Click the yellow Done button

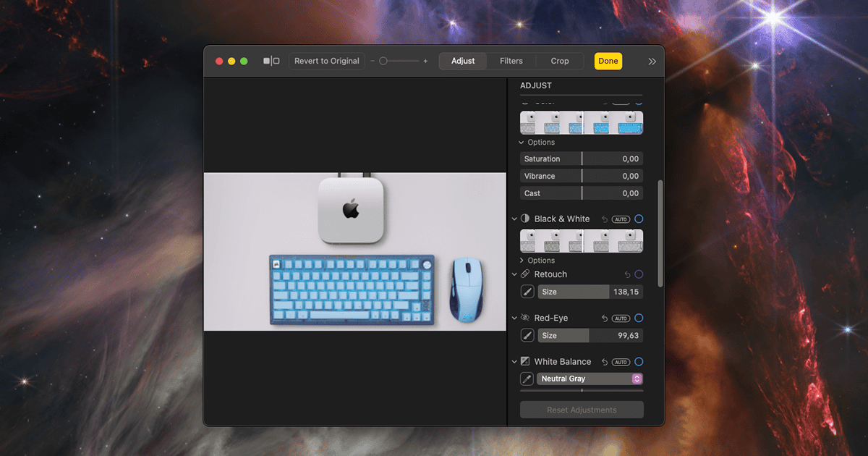click(x=608, y=62)
